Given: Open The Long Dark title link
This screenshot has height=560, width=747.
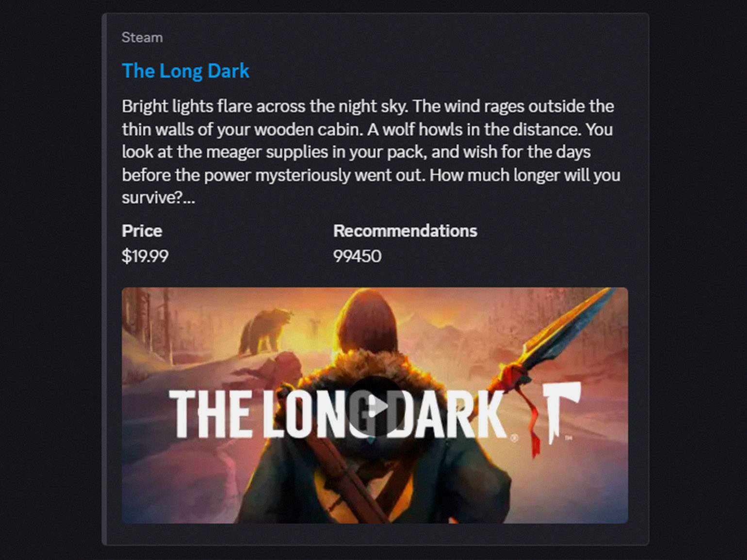Looking at the screenshot, I should (185, 71).
